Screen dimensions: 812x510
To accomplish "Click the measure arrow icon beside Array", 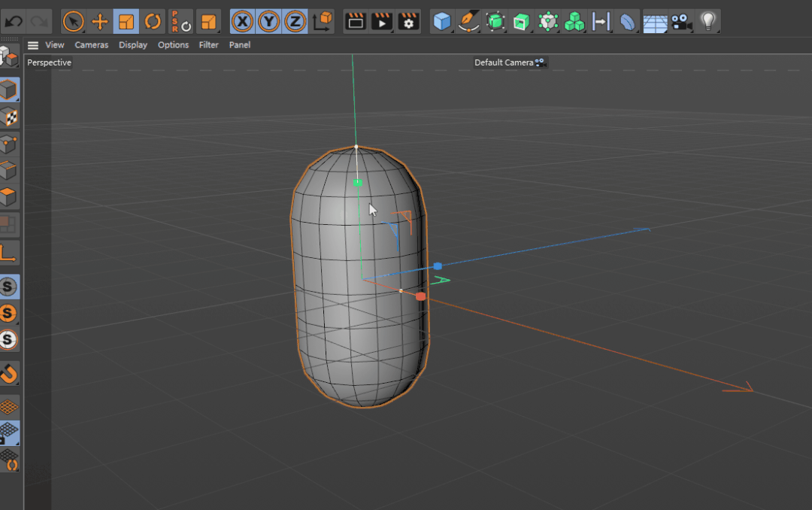I will pos(601,22).
